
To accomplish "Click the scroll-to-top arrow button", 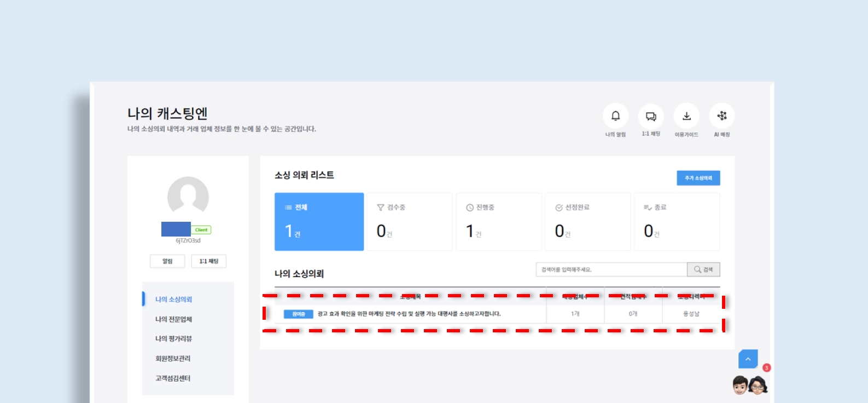I will pos(748,359).
